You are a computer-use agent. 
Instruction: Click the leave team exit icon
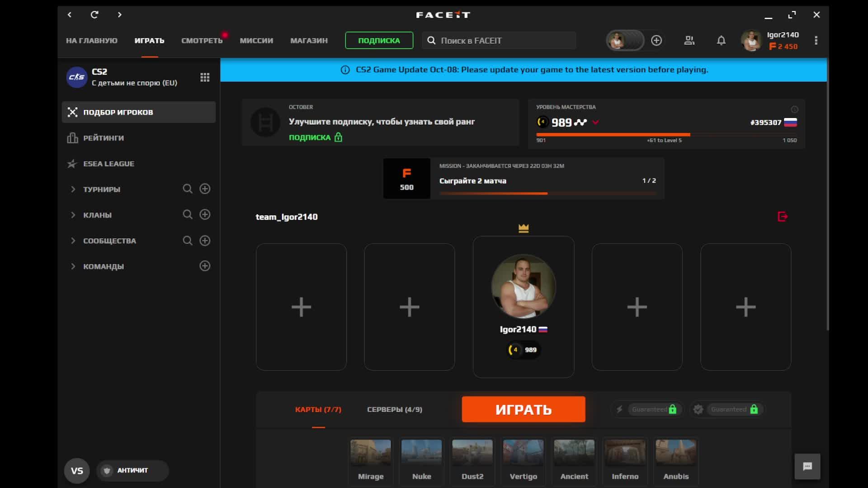point(783,217)
